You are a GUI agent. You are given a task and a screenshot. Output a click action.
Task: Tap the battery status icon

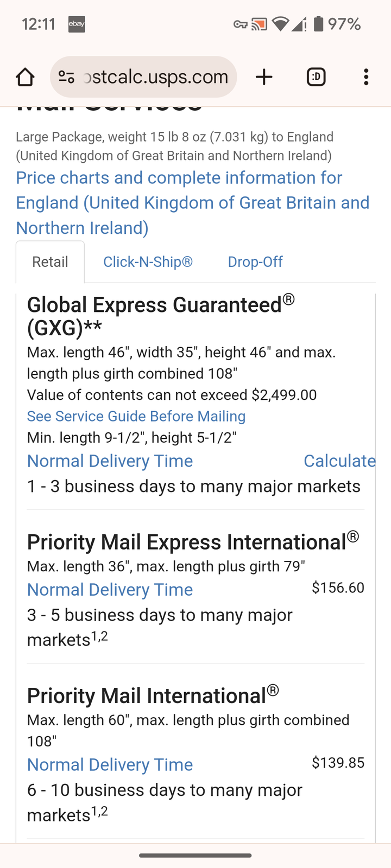[319, 24]
